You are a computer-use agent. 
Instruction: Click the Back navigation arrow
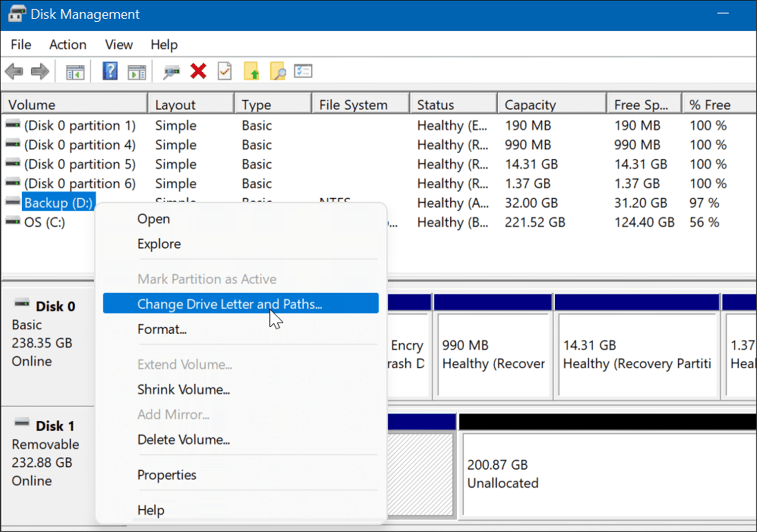pyautogui.click(x=14, y=71)
